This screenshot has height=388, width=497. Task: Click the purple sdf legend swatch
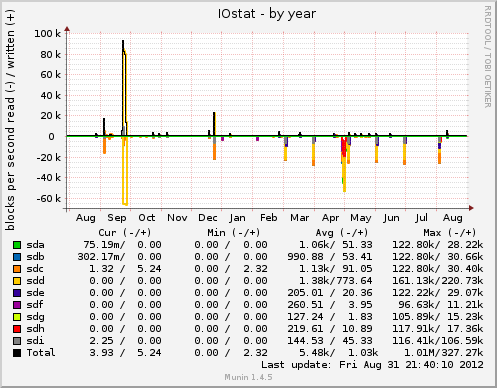click(17, 305)
